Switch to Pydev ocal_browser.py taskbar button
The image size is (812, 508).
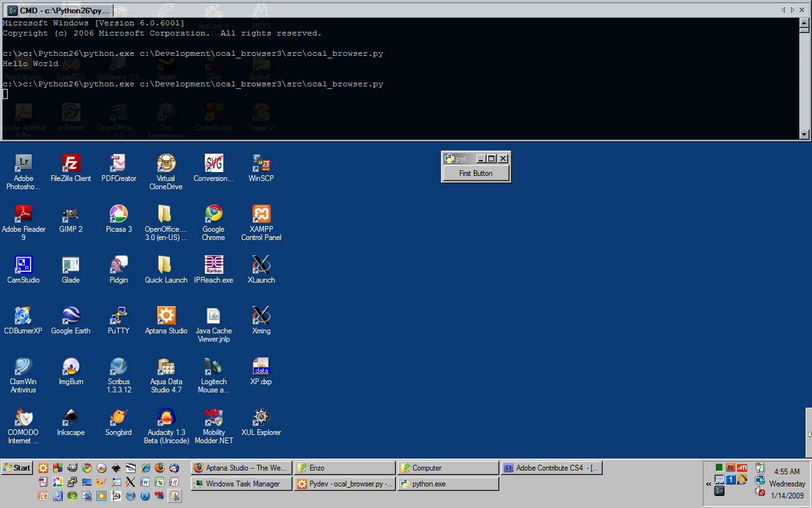pos(345,484)
